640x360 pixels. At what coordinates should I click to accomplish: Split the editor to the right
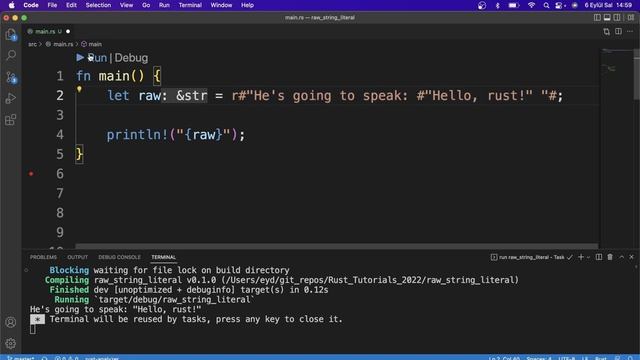pos(618,31)
